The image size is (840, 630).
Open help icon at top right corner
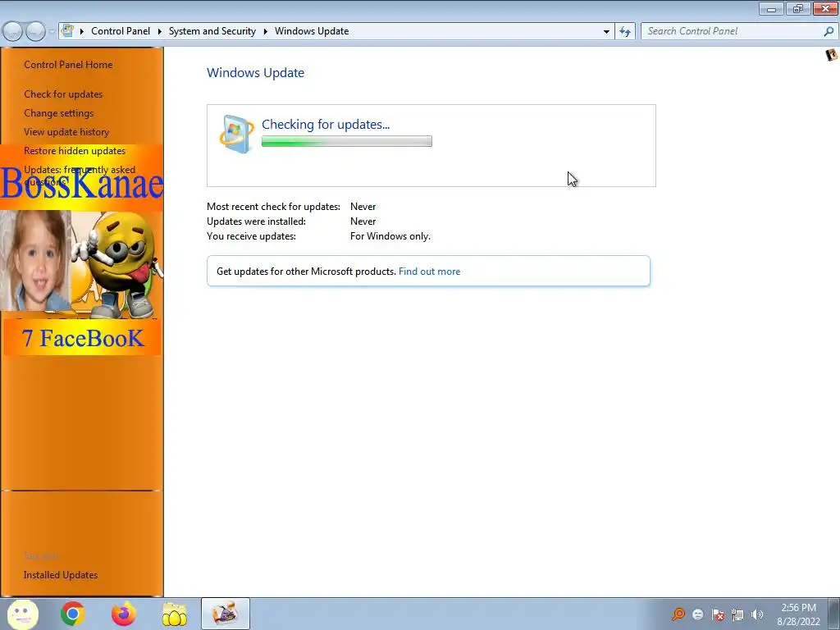tap(832, 55)
